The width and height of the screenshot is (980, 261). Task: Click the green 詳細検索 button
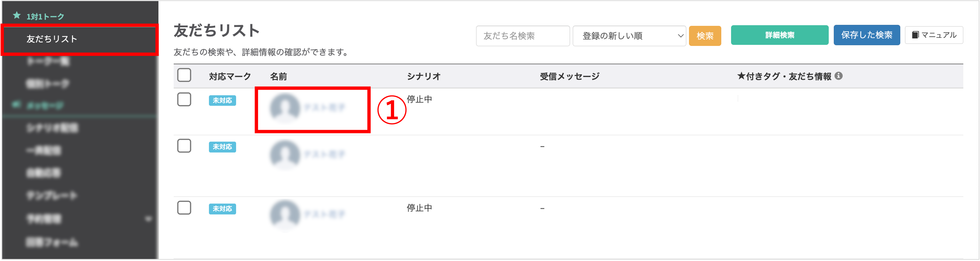(779, 35)
